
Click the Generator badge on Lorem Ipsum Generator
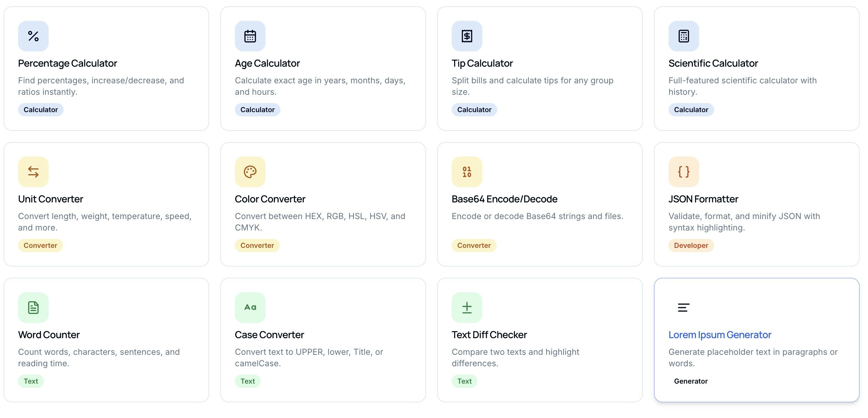point(691,381)
